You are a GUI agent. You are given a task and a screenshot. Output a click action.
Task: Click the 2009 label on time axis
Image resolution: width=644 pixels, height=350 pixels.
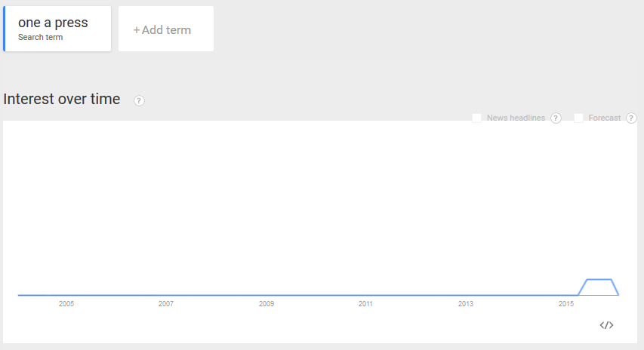[x=267, y=304]
